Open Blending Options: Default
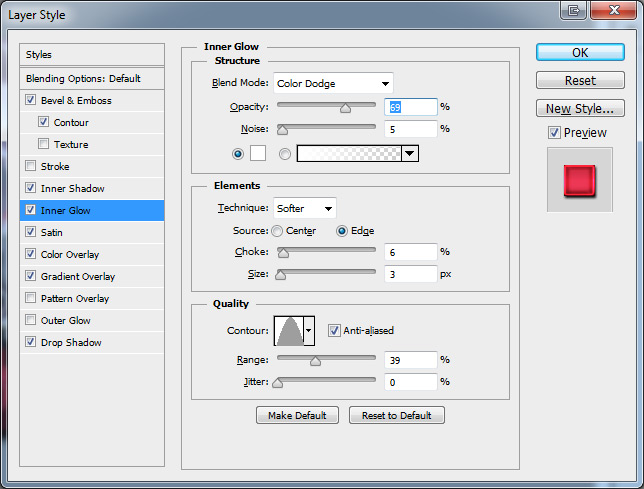 click(x=83, y=78)
